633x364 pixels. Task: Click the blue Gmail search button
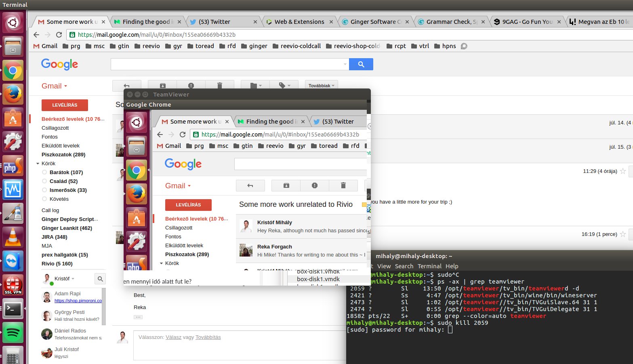(x=361, y=64)
